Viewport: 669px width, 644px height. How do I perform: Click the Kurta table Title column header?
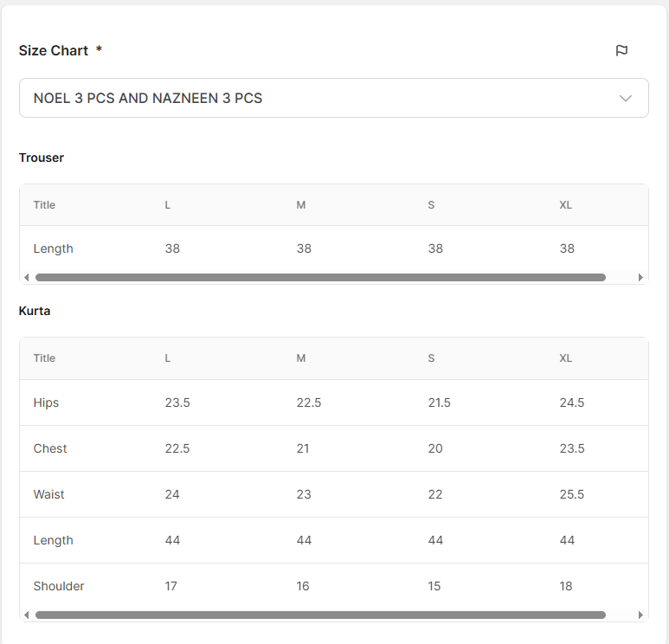click(x=44, y=358)
